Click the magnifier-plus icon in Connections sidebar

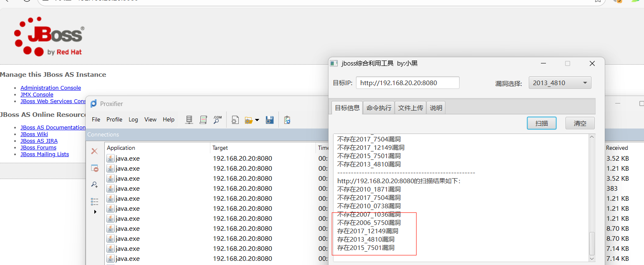[x=95, y=184]
